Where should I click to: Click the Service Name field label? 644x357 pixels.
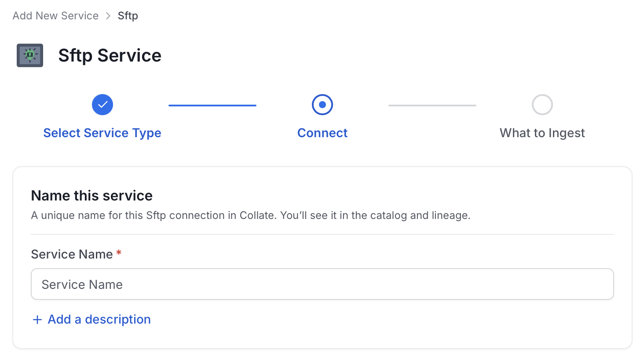pos(72,254)
